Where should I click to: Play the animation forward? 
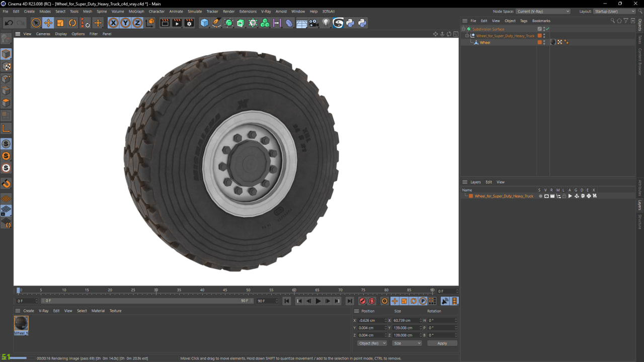click(x=318, y=301)
